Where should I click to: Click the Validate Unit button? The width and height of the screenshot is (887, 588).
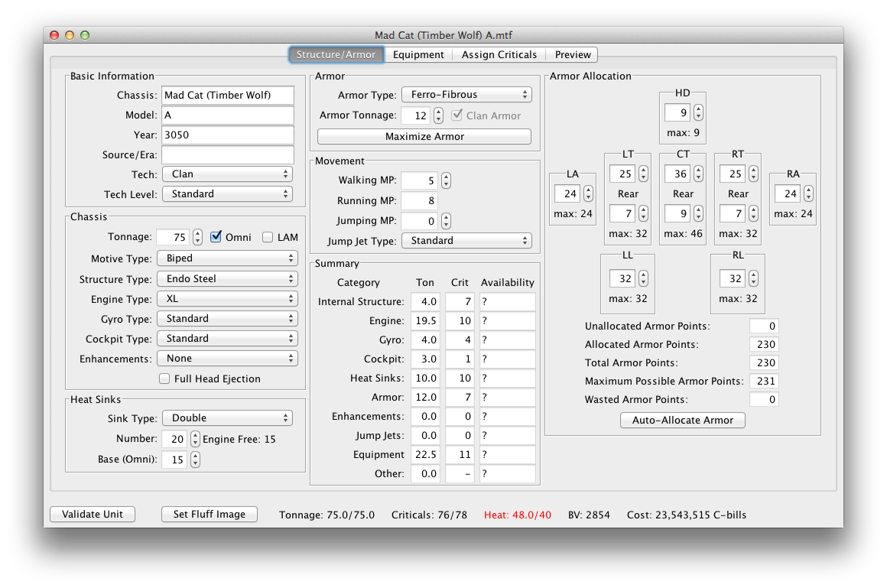tap(93, 514)
